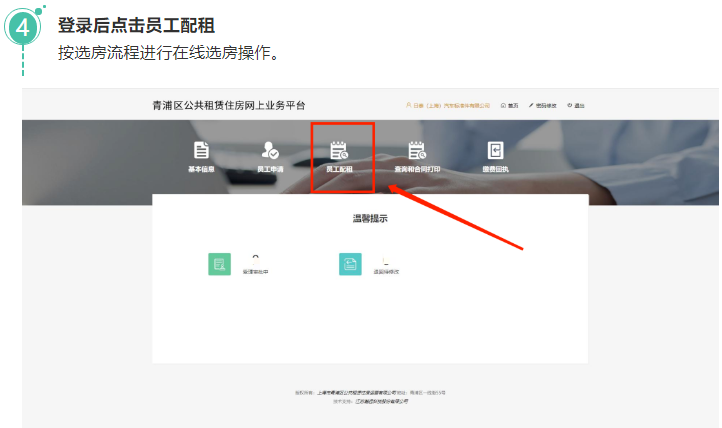
Task: Click the green 受理审批中 status icon
Action: tap(219, 264)
